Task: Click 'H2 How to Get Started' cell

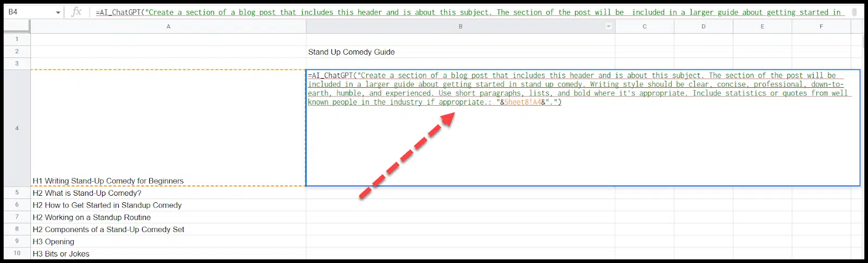Action: tap(168, 205)
